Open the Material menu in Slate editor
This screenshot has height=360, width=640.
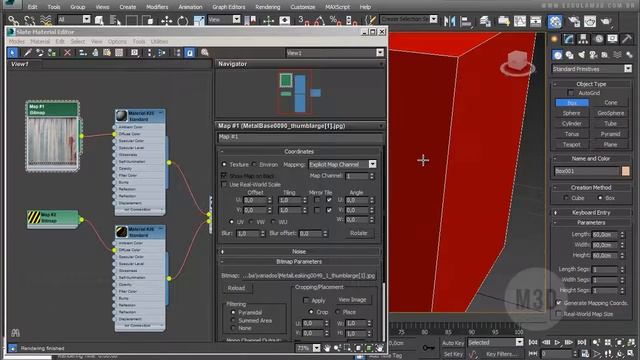pyautogui.click(x=40, y=41)
